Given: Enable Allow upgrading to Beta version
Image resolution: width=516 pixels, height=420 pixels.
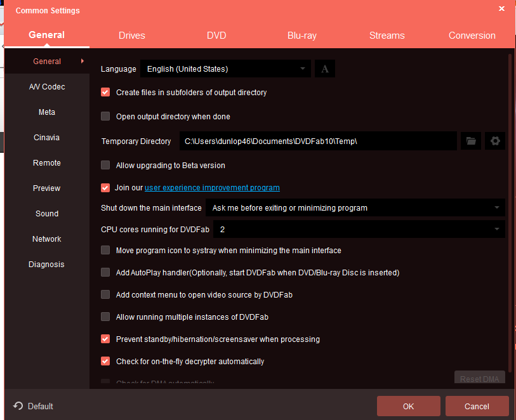Looking at the screenshot, I should (x=105, y=165).
